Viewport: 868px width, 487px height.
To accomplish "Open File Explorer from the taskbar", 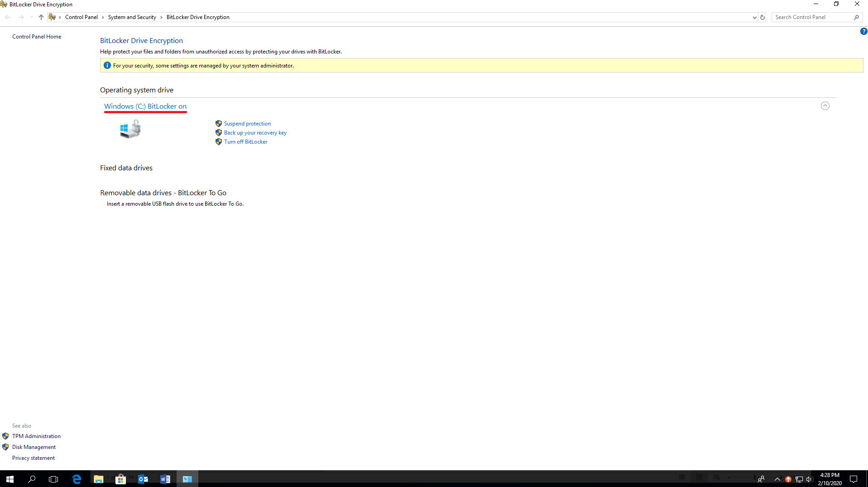I will click(98, 479).
